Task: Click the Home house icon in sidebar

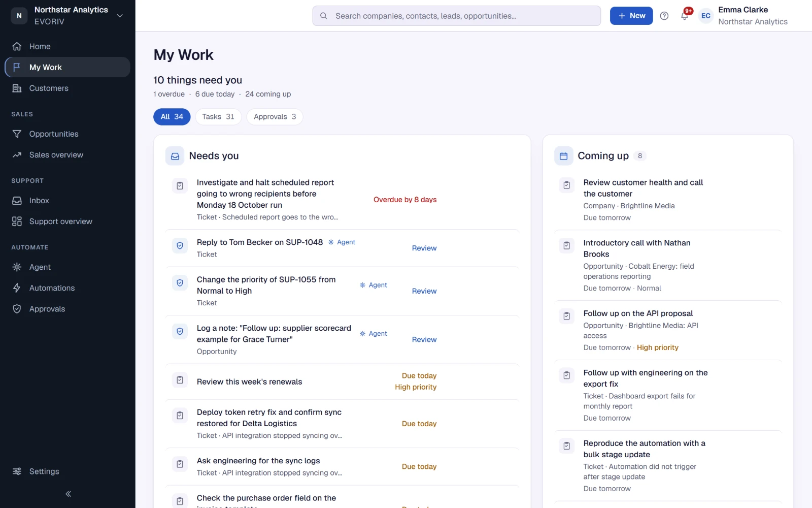Action: [x=17, y=46]
